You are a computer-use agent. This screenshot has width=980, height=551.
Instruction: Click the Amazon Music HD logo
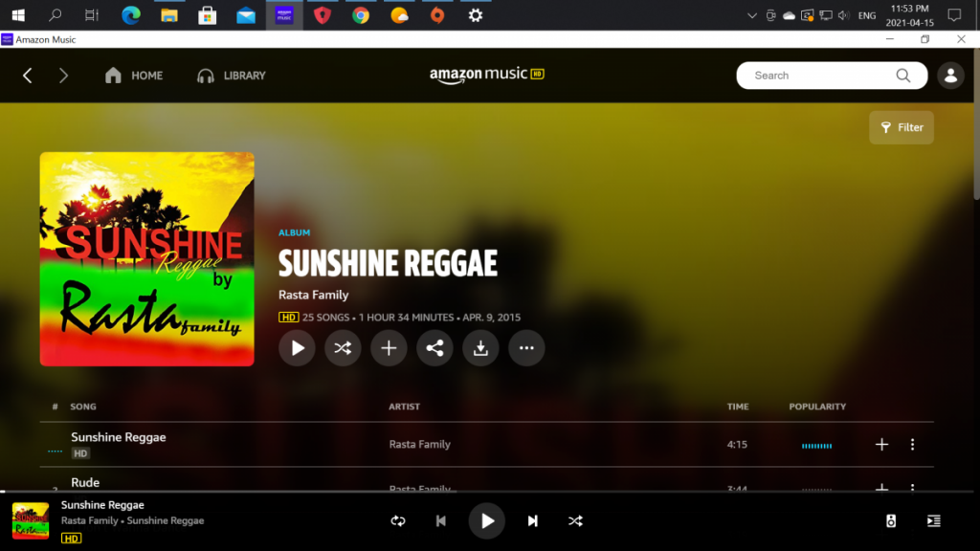coord(487,75)
